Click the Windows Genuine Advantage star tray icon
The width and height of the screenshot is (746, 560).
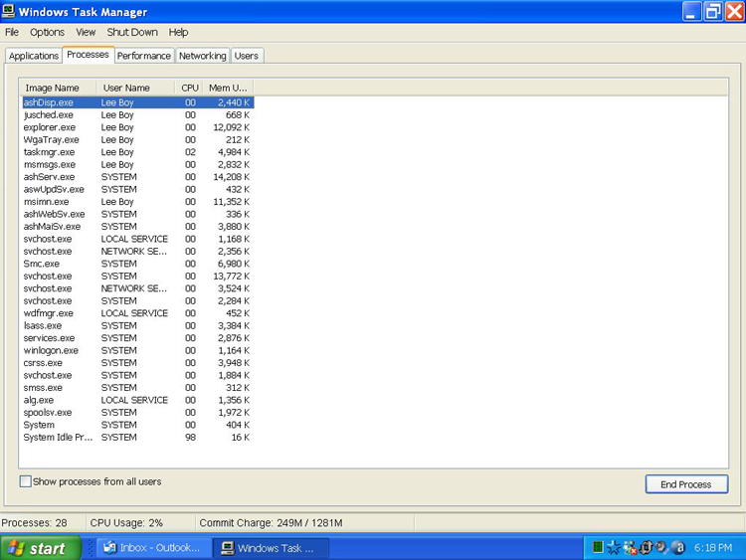(614, 548)
